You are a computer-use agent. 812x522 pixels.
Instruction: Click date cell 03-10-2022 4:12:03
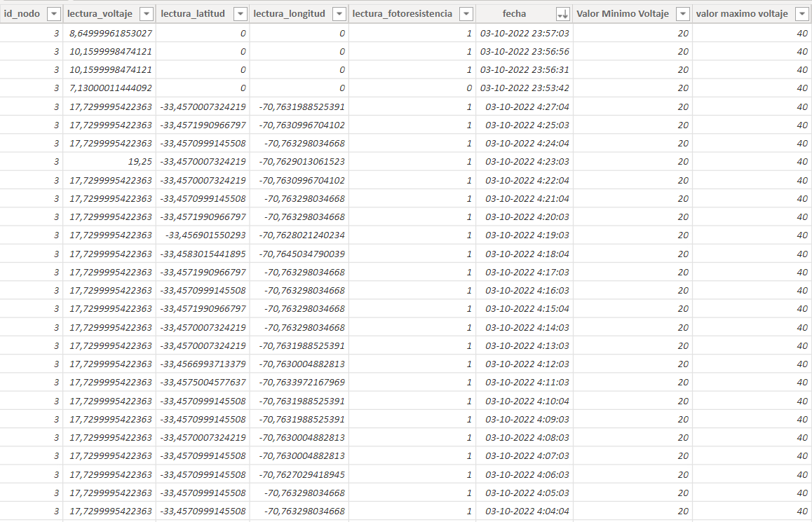pos(524,364)
